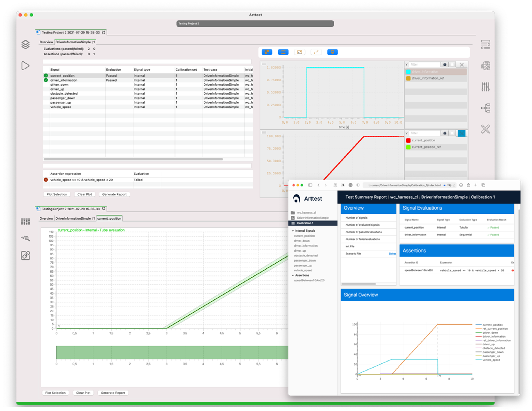The width and height of the screenshot is (532, 411).
Task: Open the gear settings of the current_position plot
Action: click(445, 133)
